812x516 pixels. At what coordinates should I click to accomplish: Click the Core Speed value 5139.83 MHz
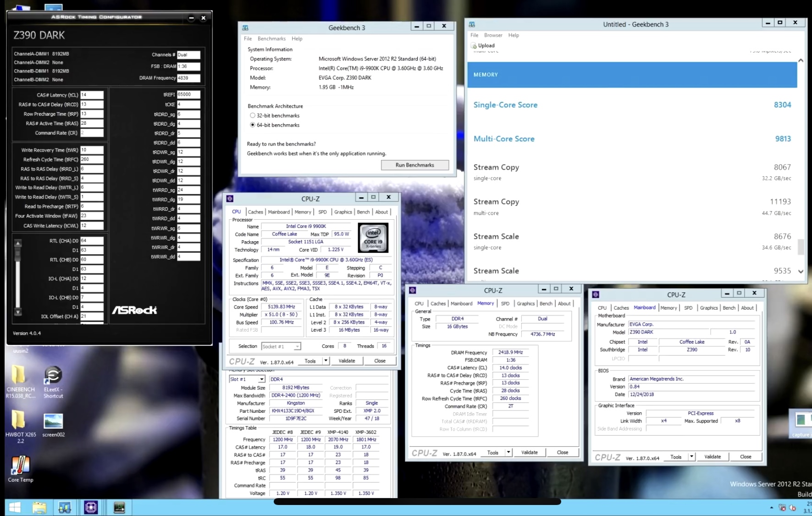tap(282, 307)
